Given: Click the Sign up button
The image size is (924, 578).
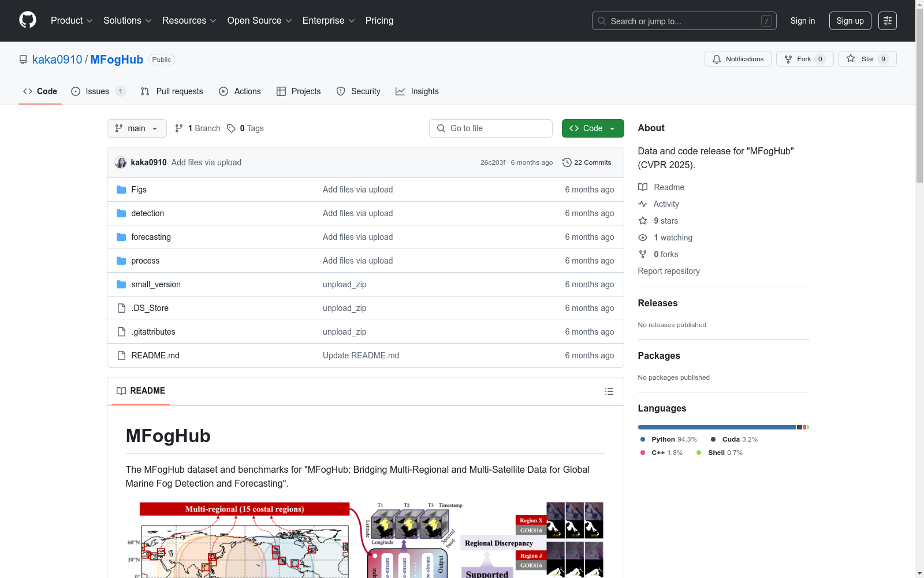Looking at the screenshot, I should coord(850,21).
